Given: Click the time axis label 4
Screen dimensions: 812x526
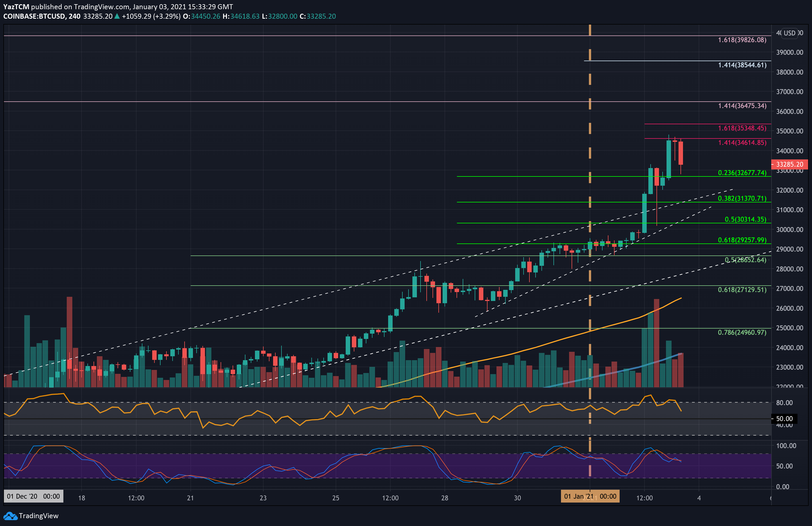Looking at the screenshot, I should click(x=699, y=498).
